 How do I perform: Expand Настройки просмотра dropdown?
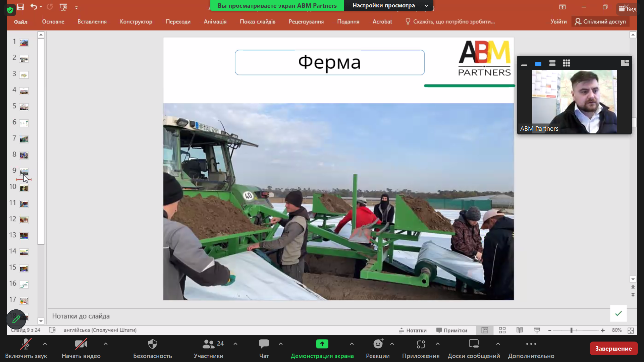coord(389,6)
